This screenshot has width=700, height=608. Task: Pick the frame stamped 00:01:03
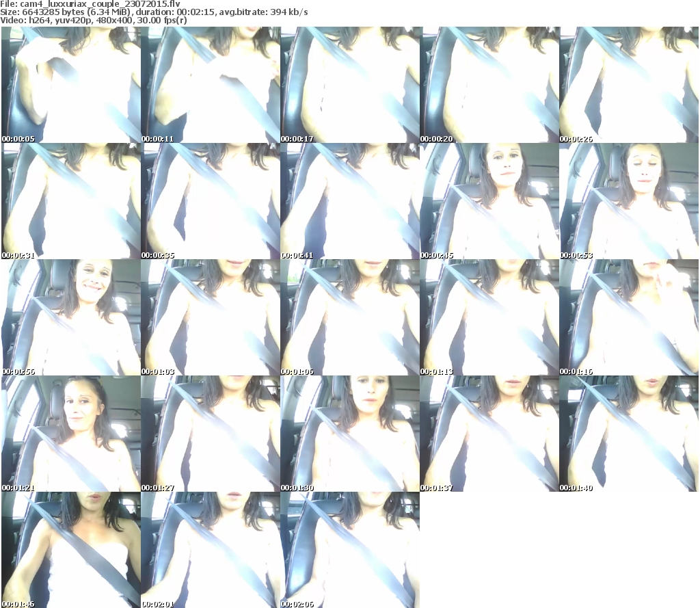(211, 317)
